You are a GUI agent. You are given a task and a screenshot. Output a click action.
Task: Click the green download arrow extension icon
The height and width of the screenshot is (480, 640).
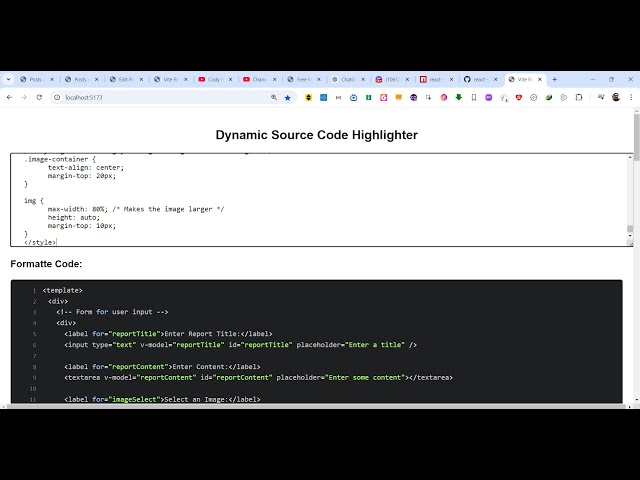click(459, 97)
